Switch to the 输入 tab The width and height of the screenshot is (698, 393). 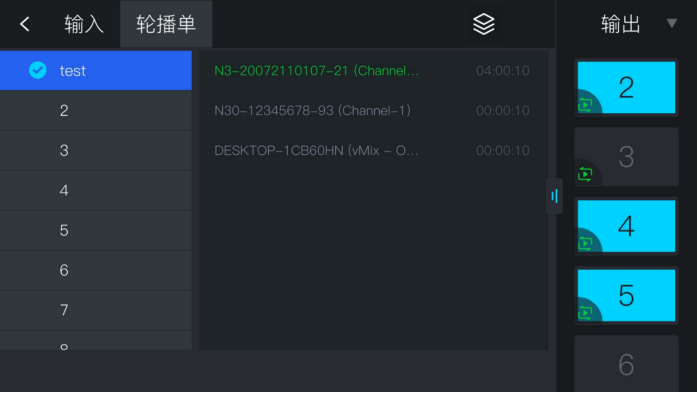84,24
